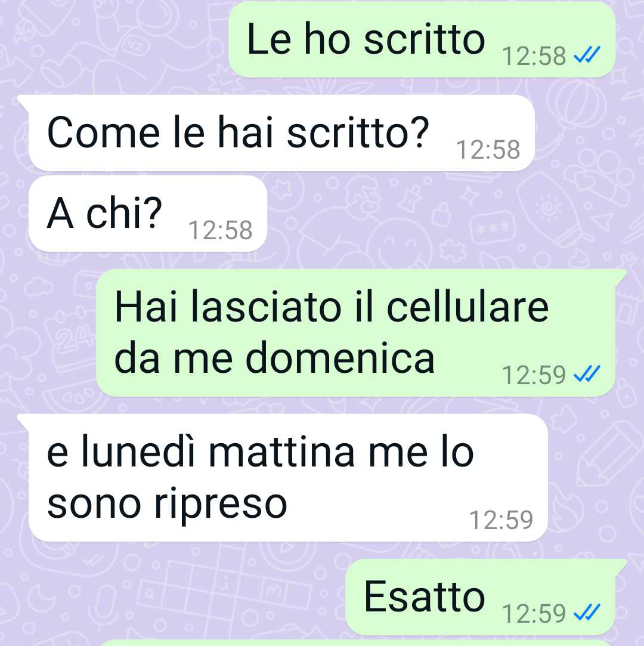This screenshot has width=644, height=646.
Task: Tap the word 'cellulare' in sent message
Action: pos(467,307)
